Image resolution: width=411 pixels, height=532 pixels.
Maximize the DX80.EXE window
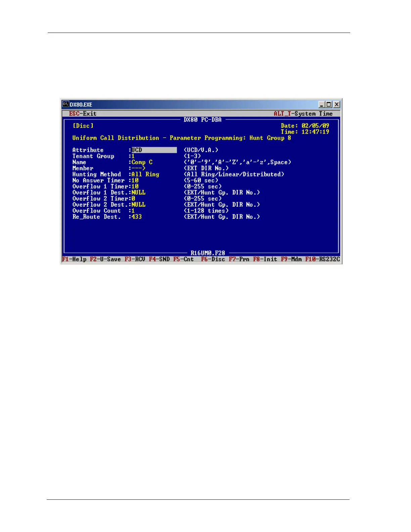[x=329, y=104]
